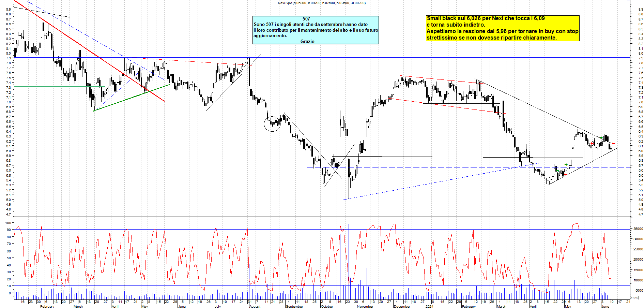Screen dimensions: 644x308
Task: Click the x1000 volume multiplier label
Action: tap(634, 297)
